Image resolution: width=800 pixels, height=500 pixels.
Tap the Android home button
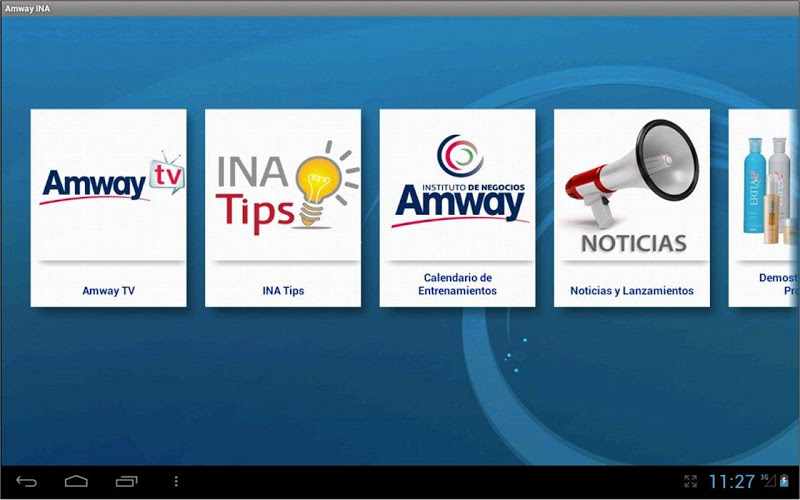[x=76, y=481]
